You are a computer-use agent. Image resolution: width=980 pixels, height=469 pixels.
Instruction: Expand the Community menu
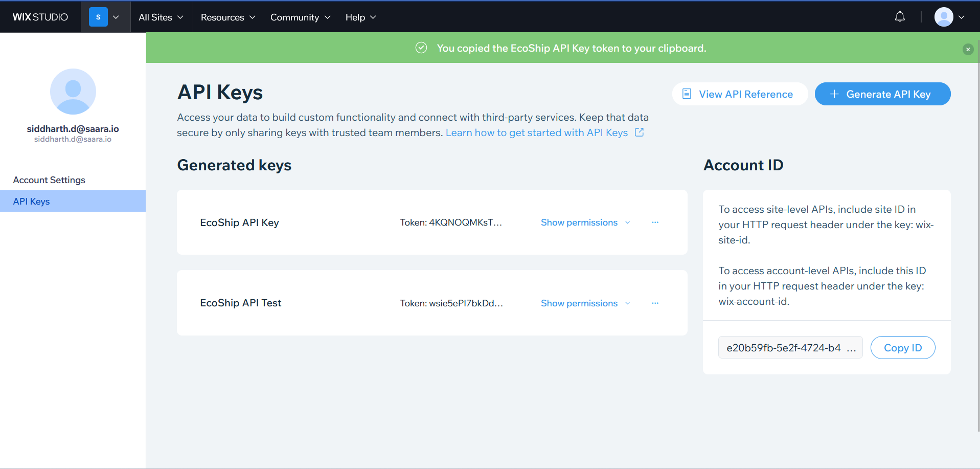[x=300, y=17]
